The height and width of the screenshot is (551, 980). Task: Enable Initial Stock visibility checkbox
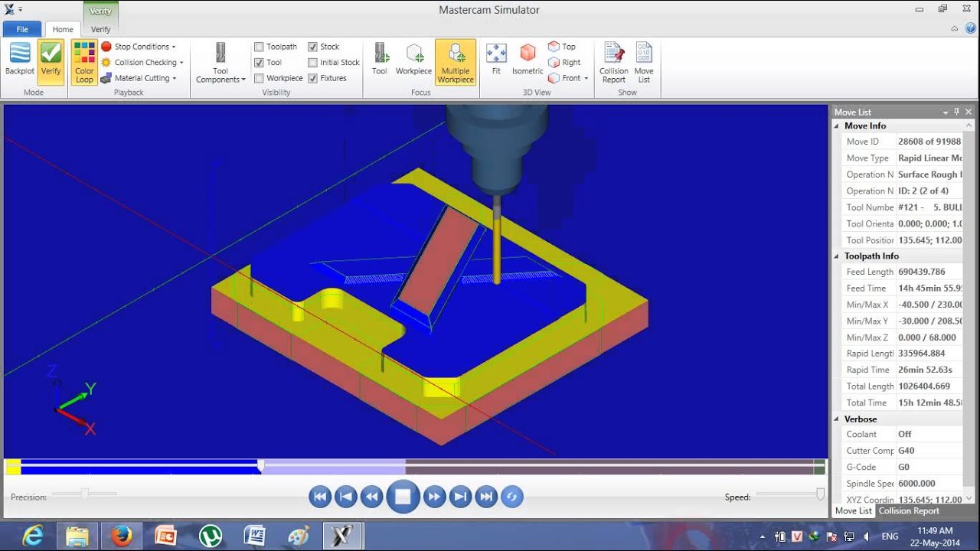312,63
